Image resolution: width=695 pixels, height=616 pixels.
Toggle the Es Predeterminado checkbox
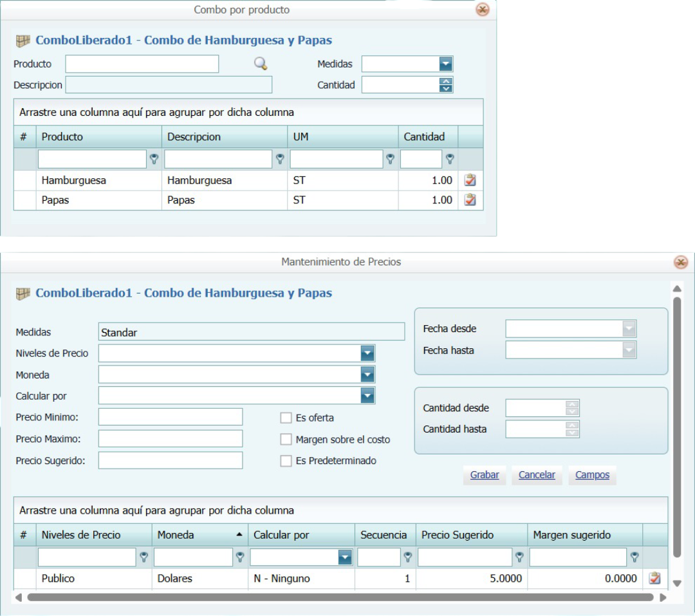click(286, 461)
